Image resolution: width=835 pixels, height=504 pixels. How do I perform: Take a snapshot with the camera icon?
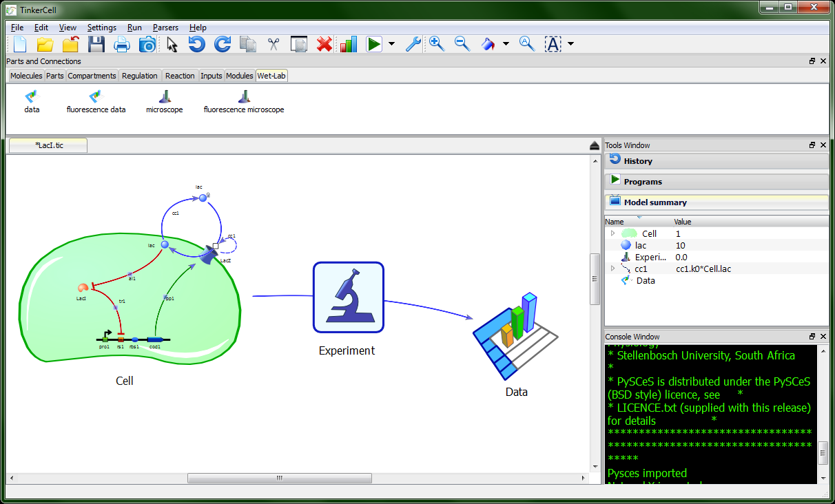click(x=147, y=44)
